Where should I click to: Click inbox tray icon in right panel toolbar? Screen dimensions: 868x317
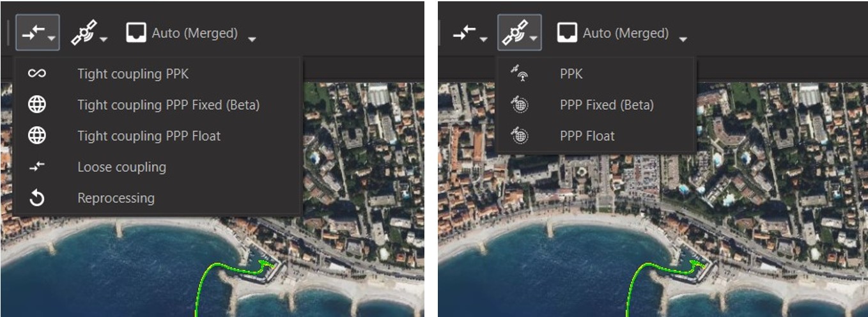click(567, 33)
